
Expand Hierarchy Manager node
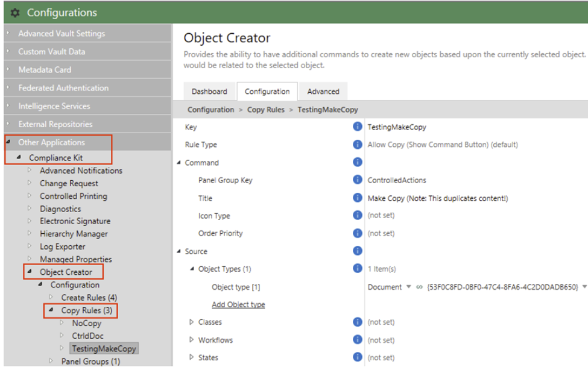[30, 234]
